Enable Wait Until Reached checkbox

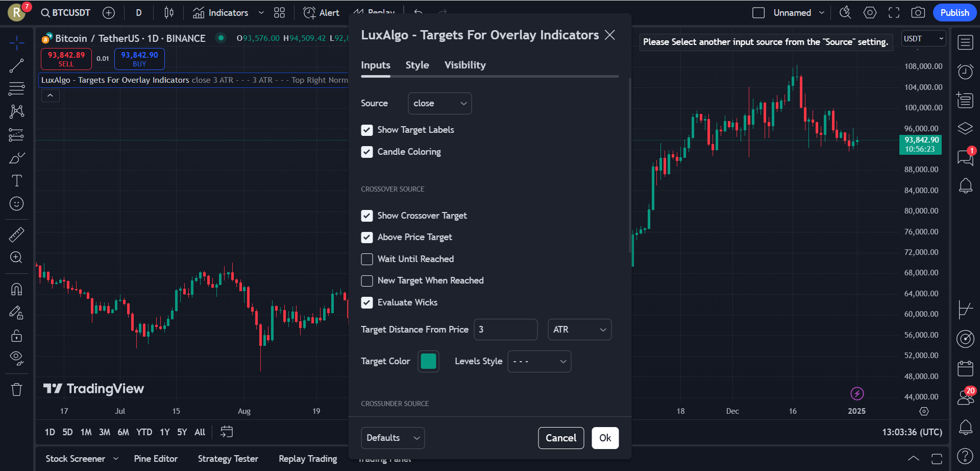367,260
